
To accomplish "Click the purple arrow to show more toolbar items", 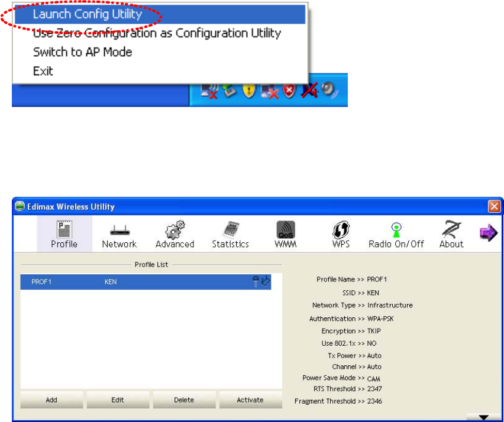I will (488, 232).
